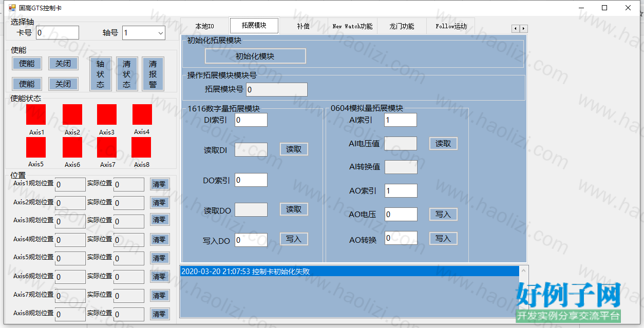
Task: Open the 龙门功能 tab
Action: pos(402,26)
